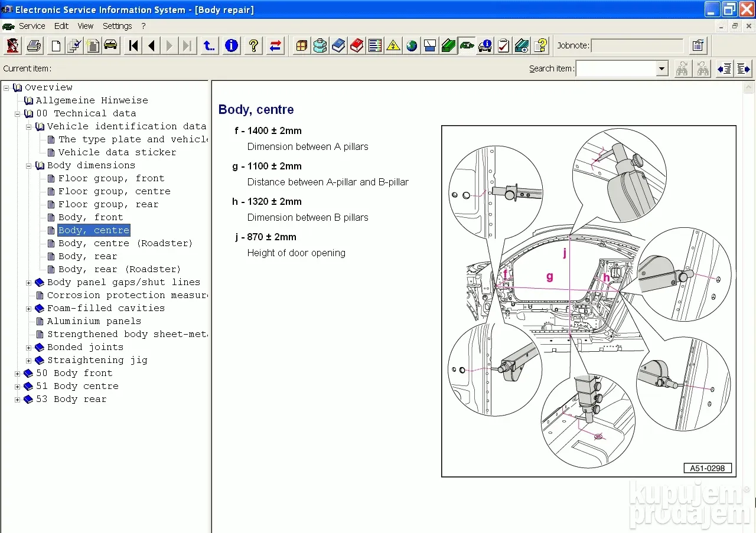Click the striped list document toolbar icon
The height and width of the screenshot is (533, 756).
tap(375, 45)
